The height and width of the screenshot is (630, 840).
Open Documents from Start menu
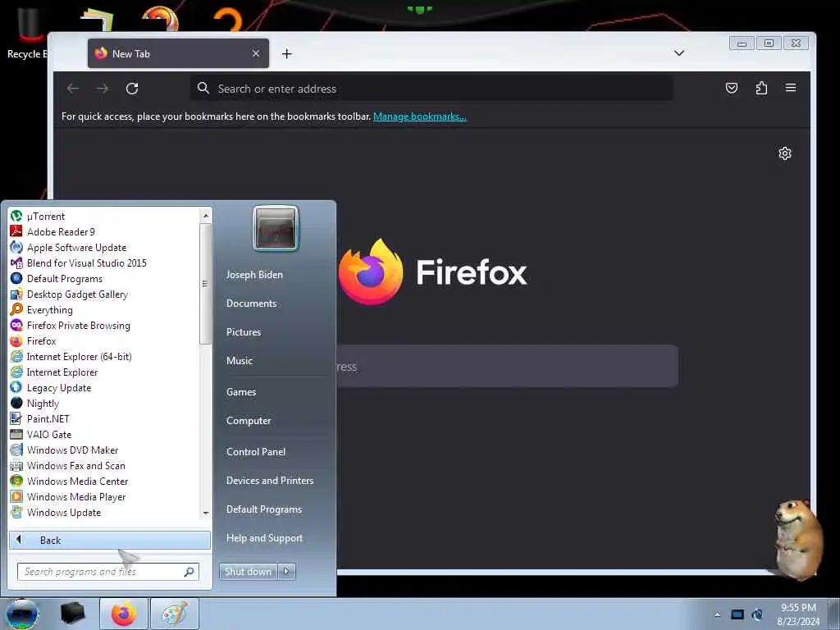click(251, 304)
